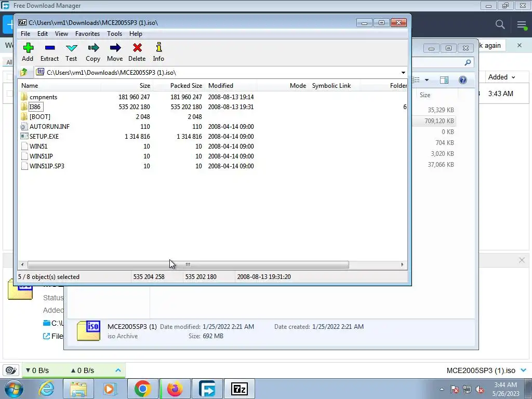Click the scrollbar left arrow
The image size is (532, 399).
(22, 264)
